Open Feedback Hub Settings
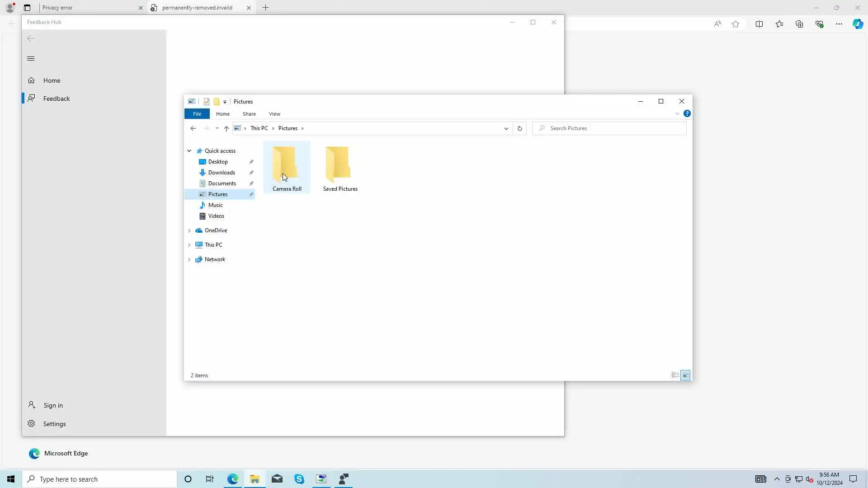 click(54, 424)
